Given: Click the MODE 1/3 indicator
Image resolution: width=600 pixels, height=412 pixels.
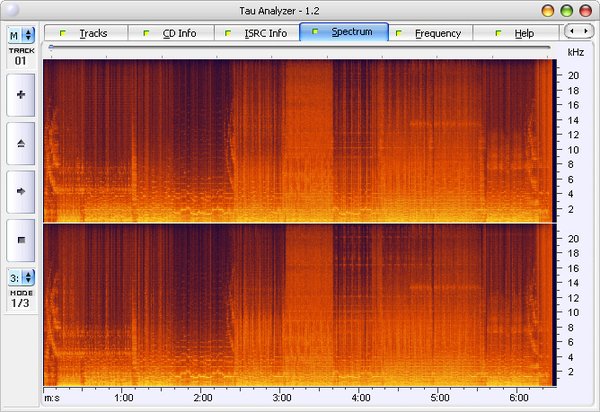Looking at the screenshot, I should [21, 299].
